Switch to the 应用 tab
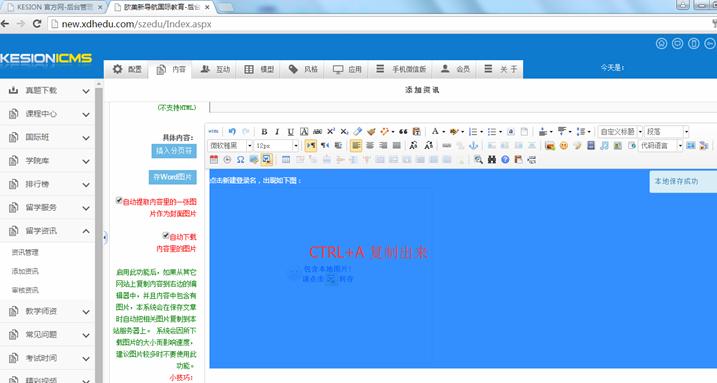717x383 pixels. pos(347,69)
